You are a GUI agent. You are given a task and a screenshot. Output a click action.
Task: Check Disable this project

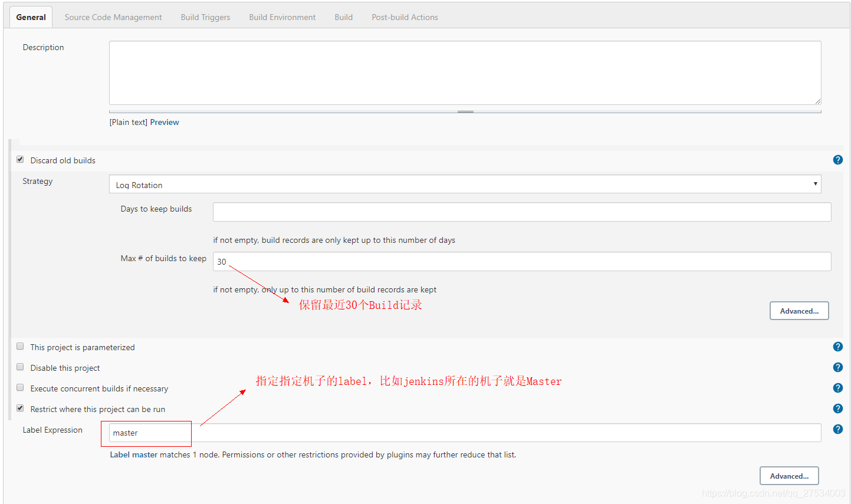click(x=19, y=367)
